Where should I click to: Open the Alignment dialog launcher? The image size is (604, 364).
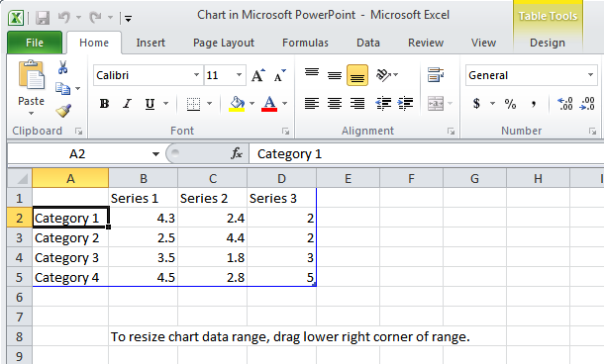tap(451, 132)
